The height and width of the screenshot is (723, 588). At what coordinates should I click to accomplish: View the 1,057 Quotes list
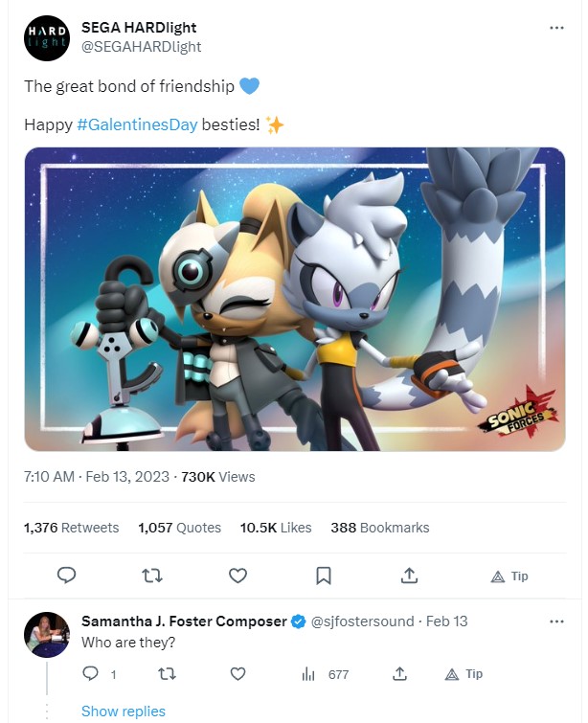179,528
